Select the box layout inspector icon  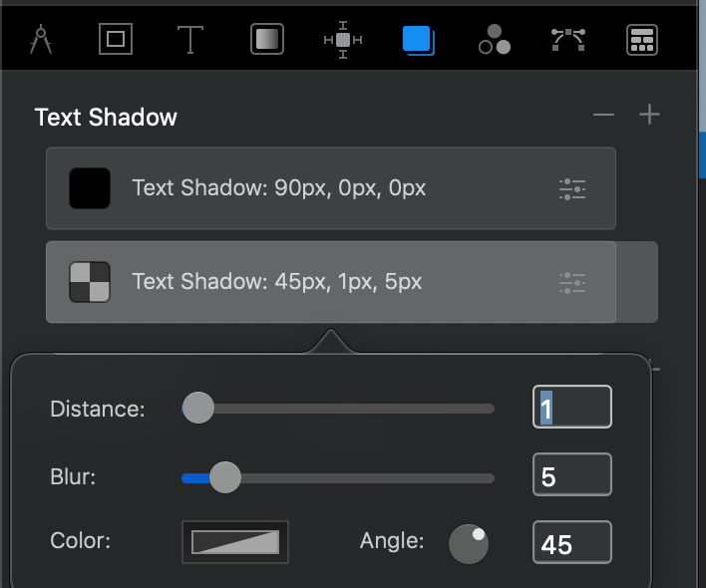point(116,40)
